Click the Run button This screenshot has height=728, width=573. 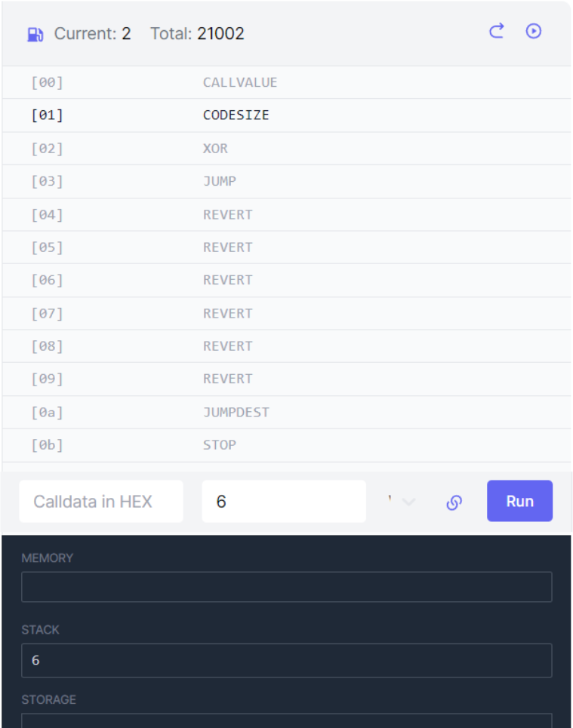point(519,501)
